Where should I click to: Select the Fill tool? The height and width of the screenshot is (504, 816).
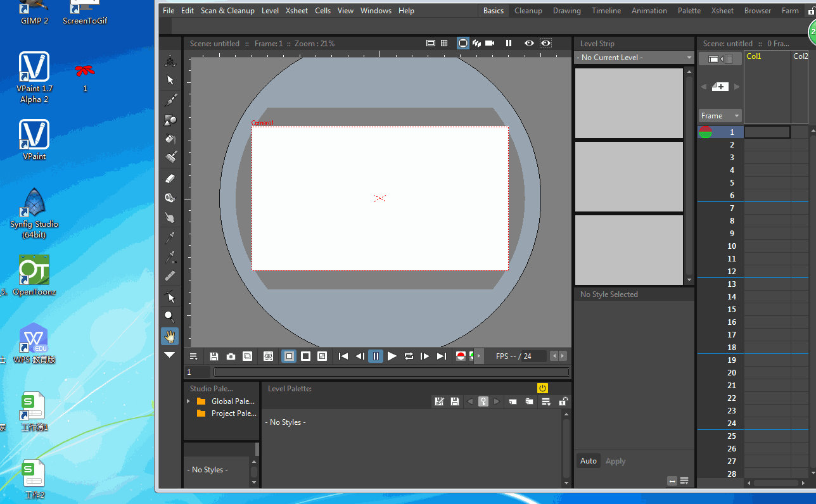(170, 139)
